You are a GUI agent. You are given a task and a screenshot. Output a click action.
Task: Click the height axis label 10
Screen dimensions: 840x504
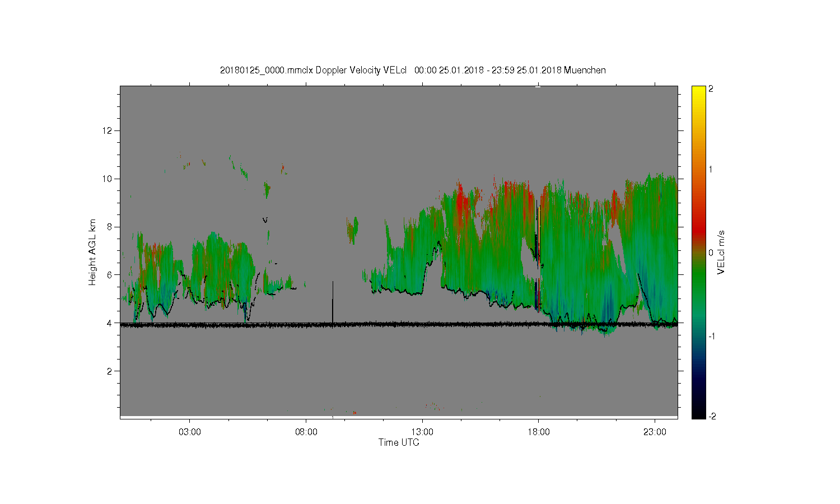109,179
